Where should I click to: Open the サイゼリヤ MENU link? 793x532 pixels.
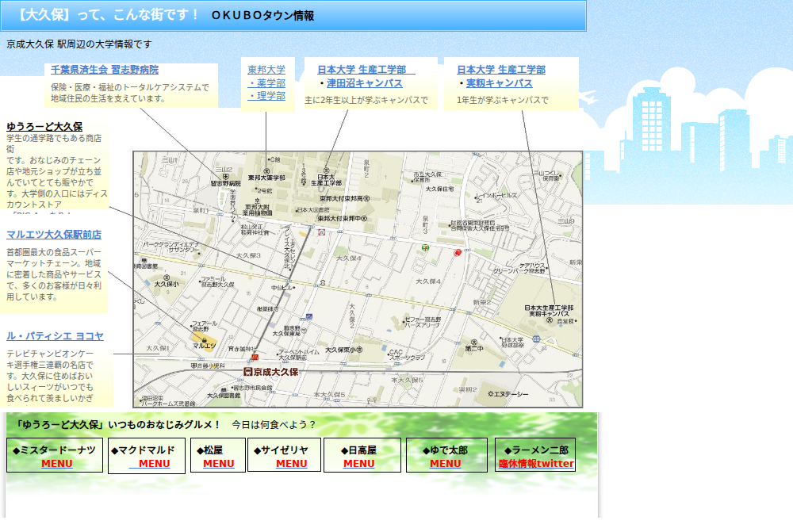pyautogui.click(x=291, y=464)
